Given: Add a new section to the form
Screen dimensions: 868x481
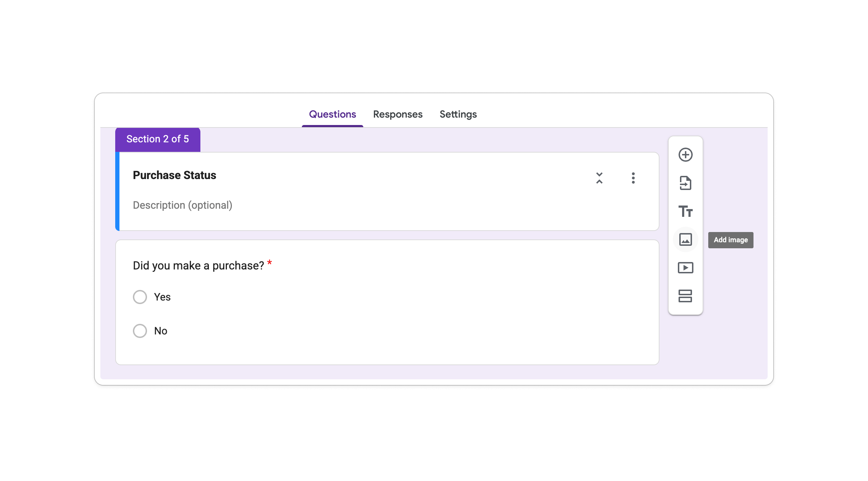Looking at the screenshot, I should click(x=686, y=296).
